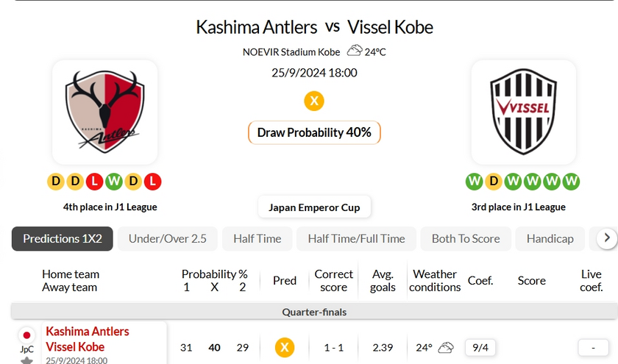618x364 pixels.
Task: Click the Japan flag icon in match row
Action: tap(27, 335)
